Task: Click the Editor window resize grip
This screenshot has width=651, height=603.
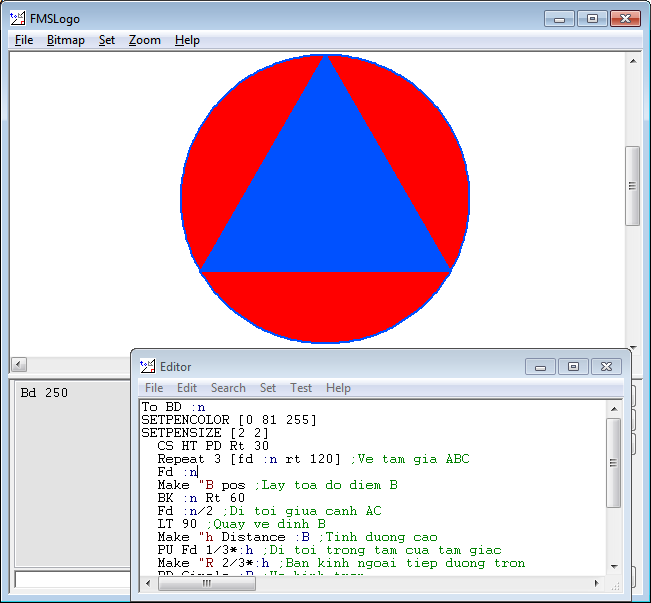Action: [615, 586]
